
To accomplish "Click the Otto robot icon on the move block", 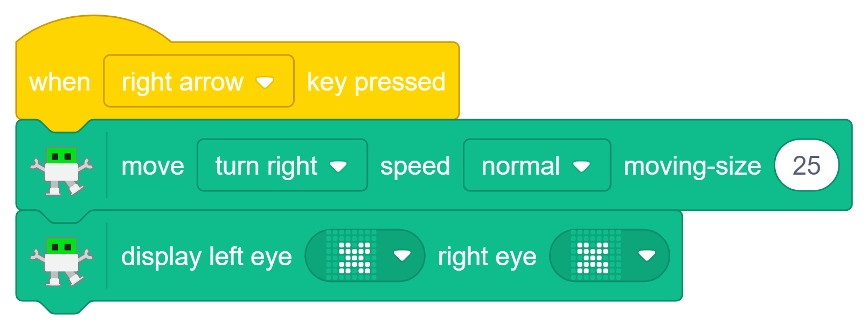I will point(61,171).
